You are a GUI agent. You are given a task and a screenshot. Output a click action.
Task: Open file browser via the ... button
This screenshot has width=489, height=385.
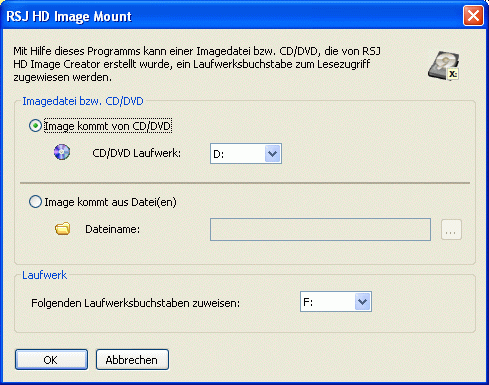[x=451, y=229]
